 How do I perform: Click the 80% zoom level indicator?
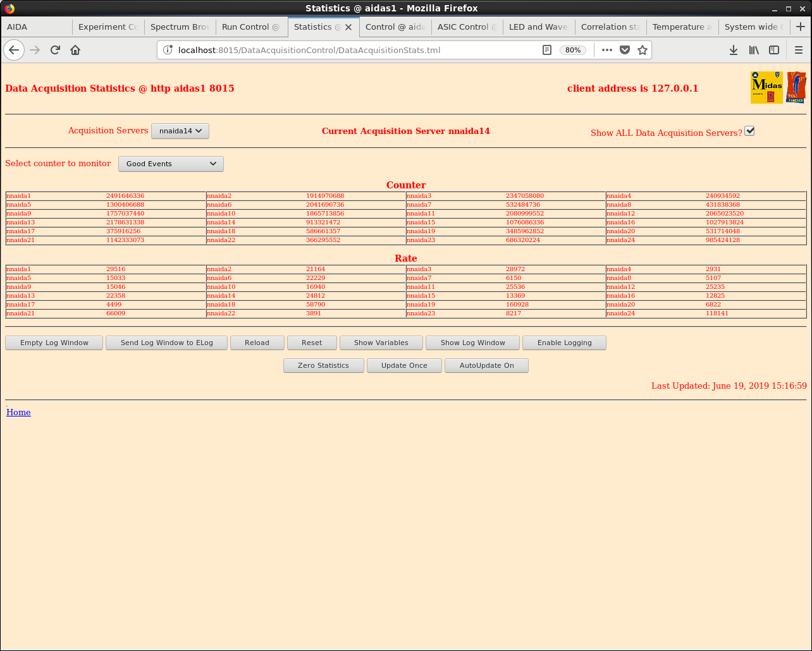pyautogui.click(x=573, y=50)
